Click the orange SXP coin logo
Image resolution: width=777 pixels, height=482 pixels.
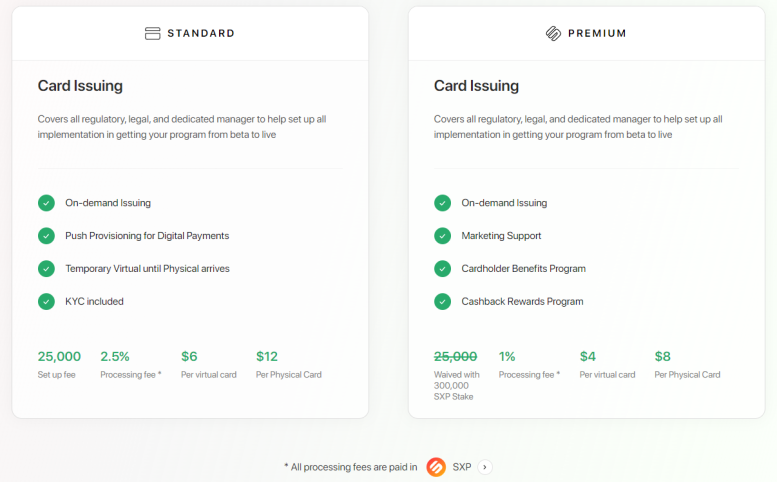[436, 467]
